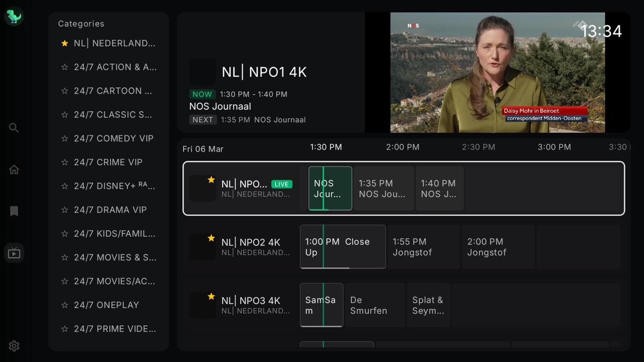Open De Smurfen program on NPO3
Screen dimensions: 644x362
374,305
